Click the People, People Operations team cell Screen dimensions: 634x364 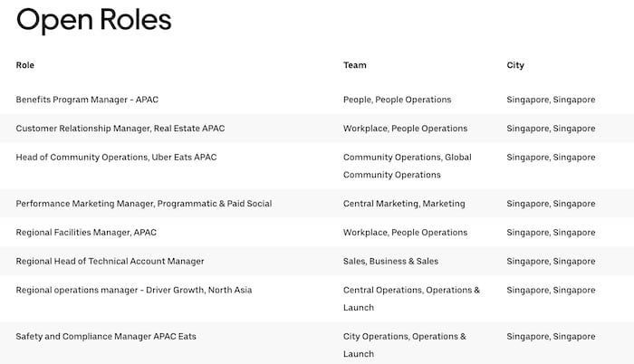coord(397,100)
